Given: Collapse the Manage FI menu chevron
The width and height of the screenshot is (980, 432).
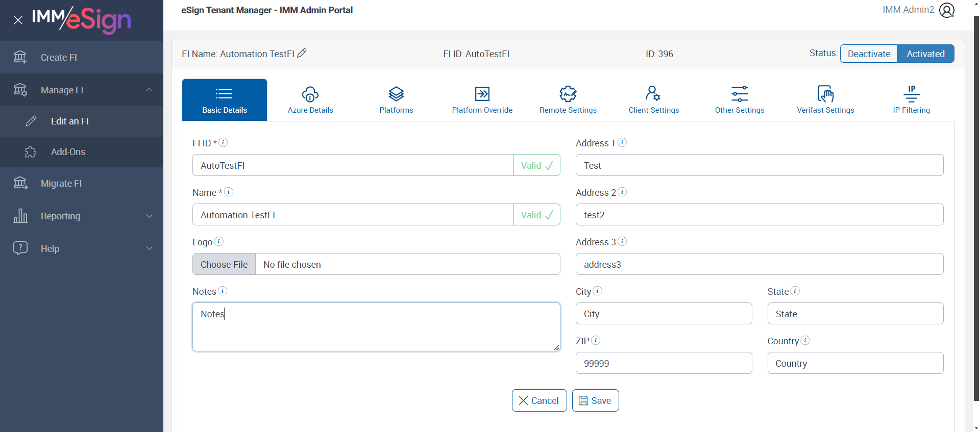Looking at the screenshot, I should pos(150,90).
